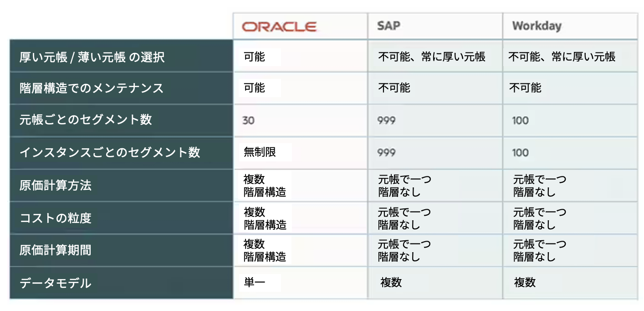This screenshot has height=311, width=644.
Task: Select the 階層構造でのメンテナンス row label
Action: (x=92, y=88)
